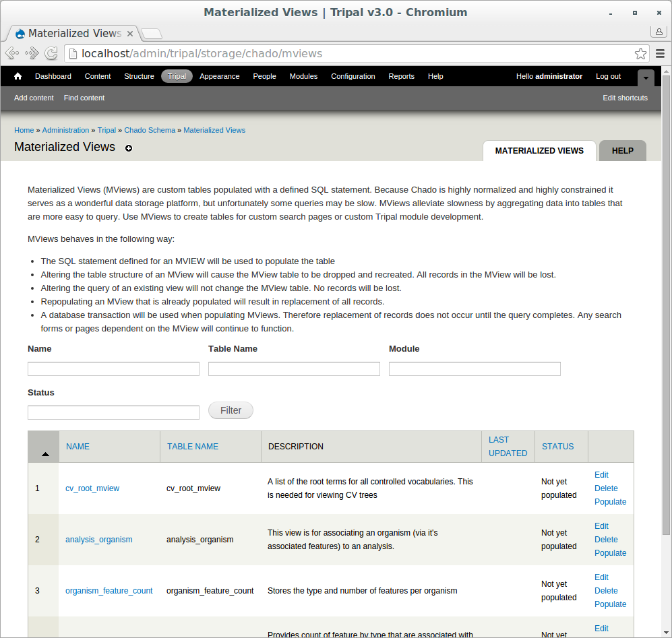The height and width of the screenshot is (638, 672).
Task: Open the Chromium hamburger menu
Action: coord(660,53)
